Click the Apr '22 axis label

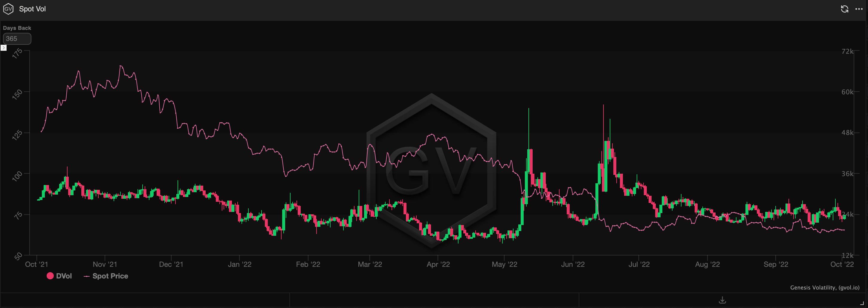[x=438, y=264]
